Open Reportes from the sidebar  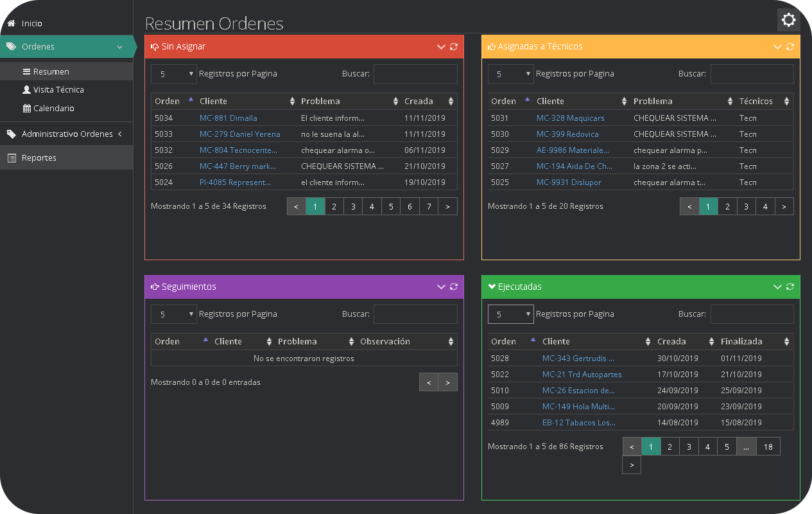coord(39,158)
